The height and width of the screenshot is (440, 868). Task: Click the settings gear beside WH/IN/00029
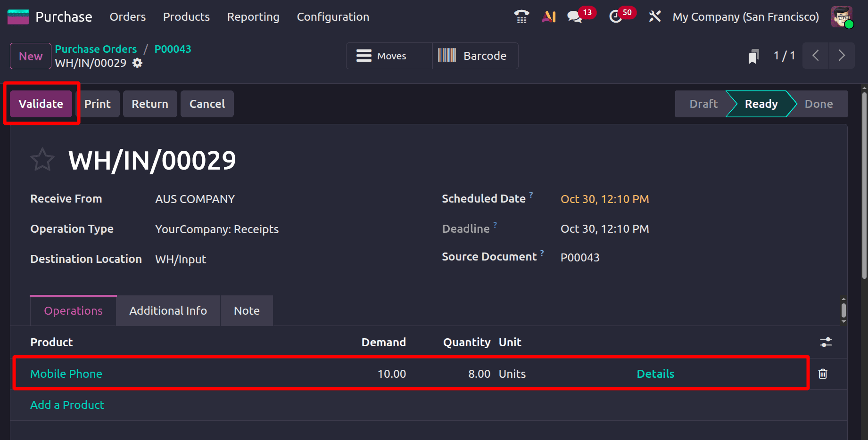137,63
